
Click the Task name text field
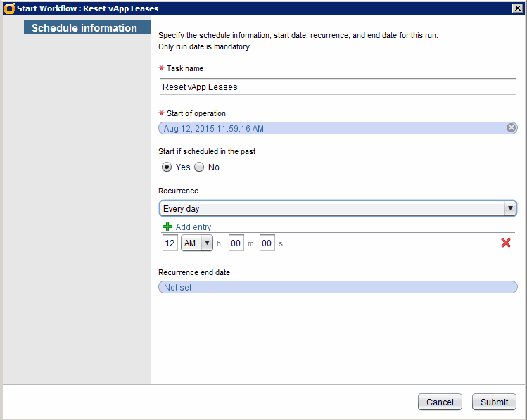[x=338, y=87]
